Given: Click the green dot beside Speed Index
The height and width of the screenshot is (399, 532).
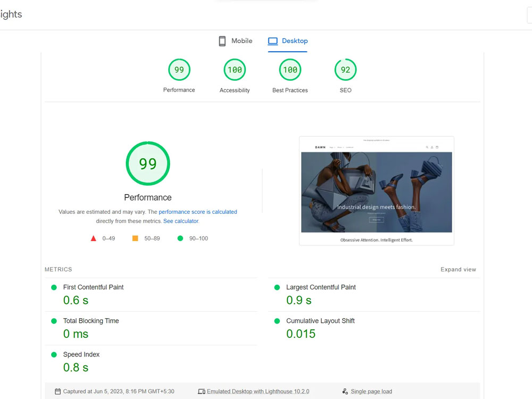Looking at the screenshot, I should (x=54, y=354).
